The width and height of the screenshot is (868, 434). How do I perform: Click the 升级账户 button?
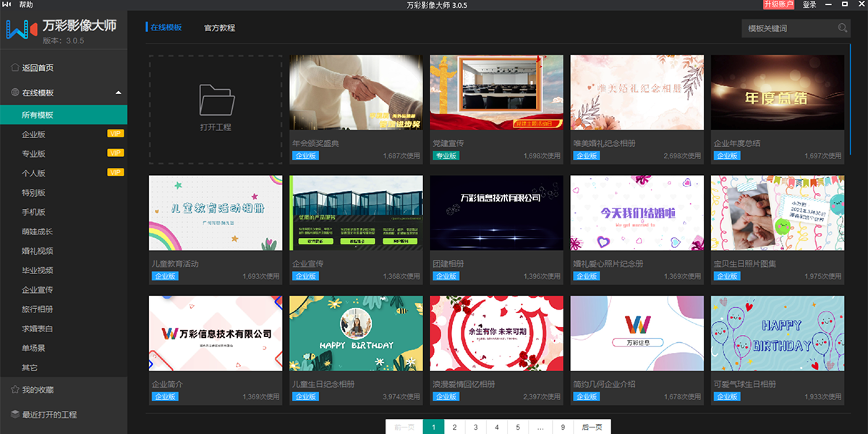[778, 5]
